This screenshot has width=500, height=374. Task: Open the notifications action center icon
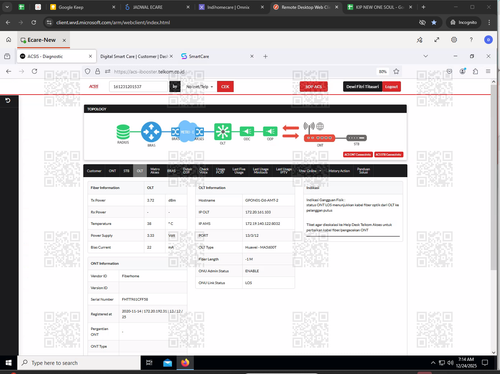point(485,363)
